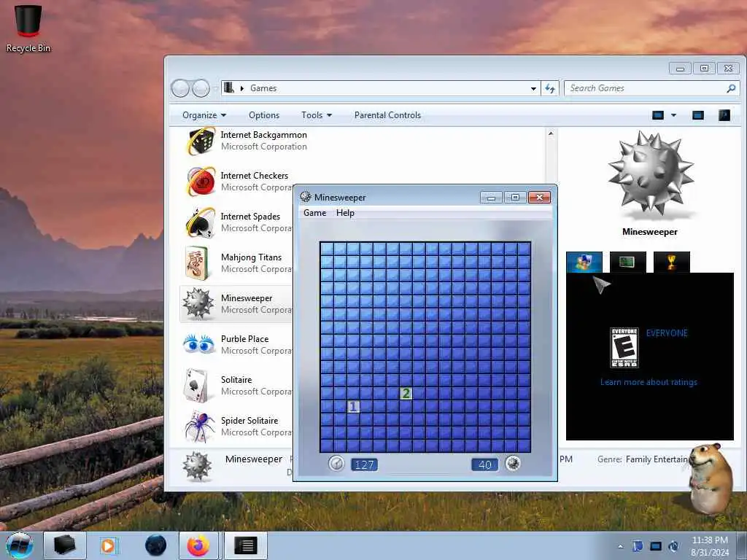Click the hamster desktop mascot
This screenshot has height=560, width=747.
click(711, 479)
